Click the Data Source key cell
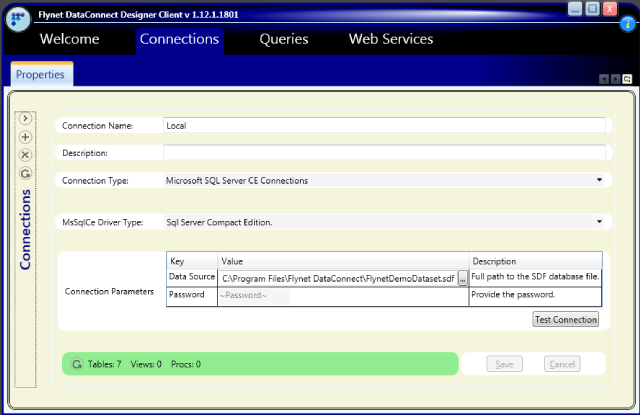The width and height of the screenshot is (640, 415). [192, 277]
